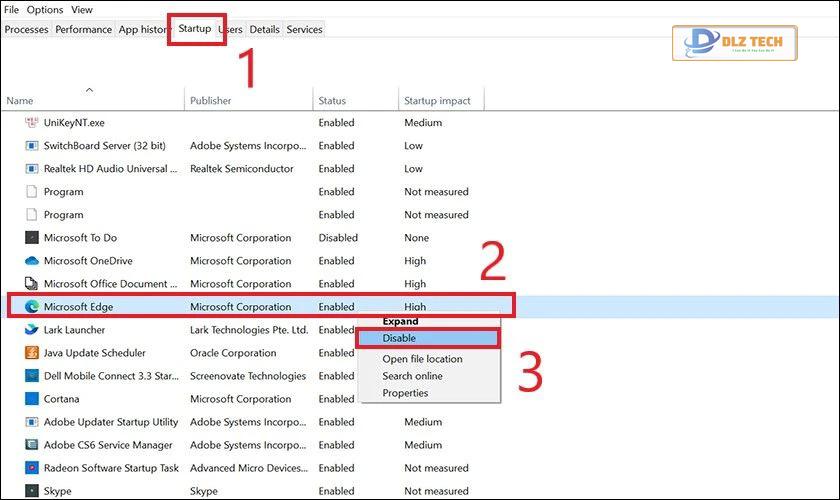Select the Adobe CS6 Service Manager entry
This screenshot has height=500, width=840.
pos(108,445)
